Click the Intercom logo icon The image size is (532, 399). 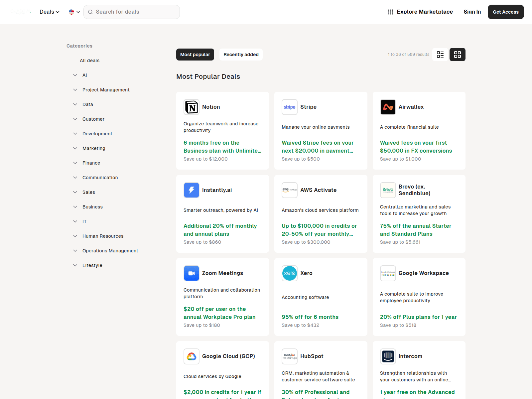(388, 356)
